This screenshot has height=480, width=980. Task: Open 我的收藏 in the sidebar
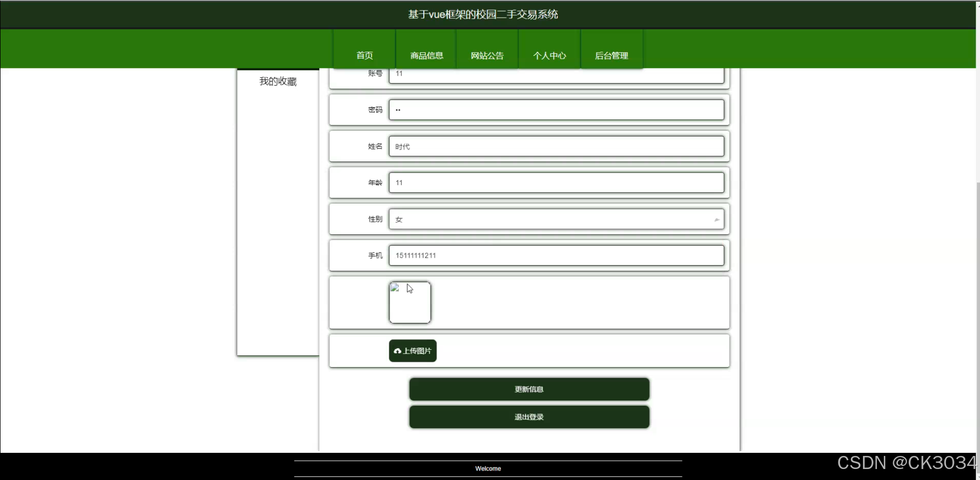pos(278,81)
